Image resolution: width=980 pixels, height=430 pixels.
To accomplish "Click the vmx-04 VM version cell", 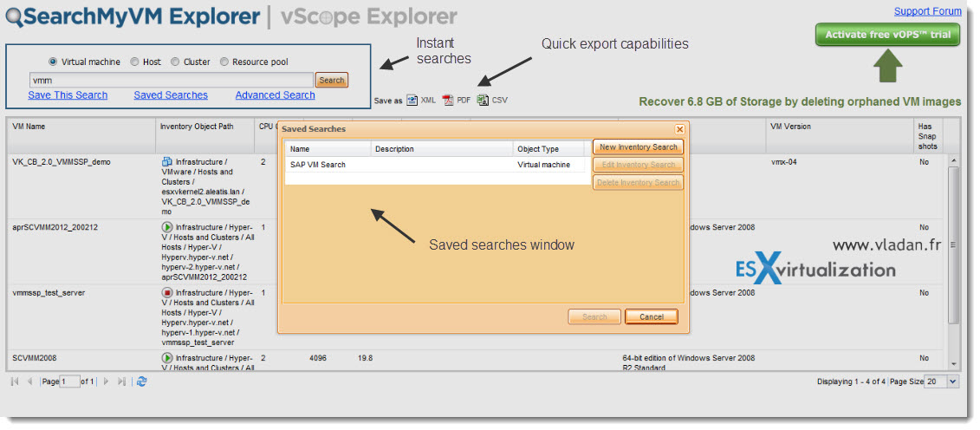I will (x=784, y=162).
